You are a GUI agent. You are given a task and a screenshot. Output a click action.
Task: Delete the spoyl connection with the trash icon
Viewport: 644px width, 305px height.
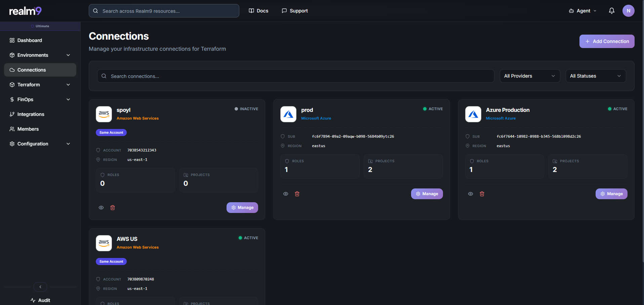pos(113,208)
